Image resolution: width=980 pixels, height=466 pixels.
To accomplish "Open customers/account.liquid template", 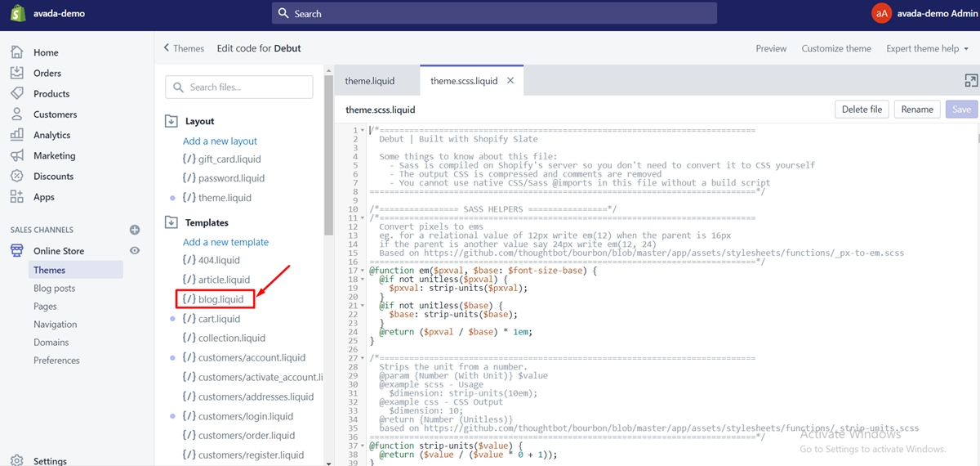I will click(x=244, y=357).
